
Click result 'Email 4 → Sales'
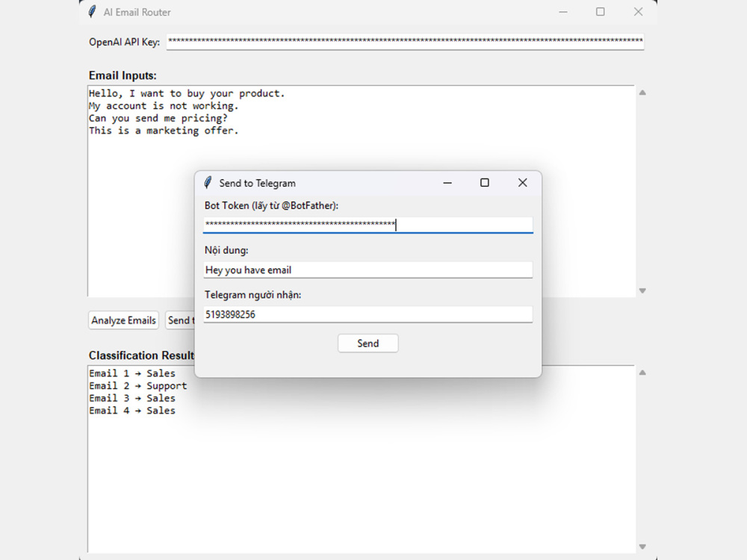point(132,411)
